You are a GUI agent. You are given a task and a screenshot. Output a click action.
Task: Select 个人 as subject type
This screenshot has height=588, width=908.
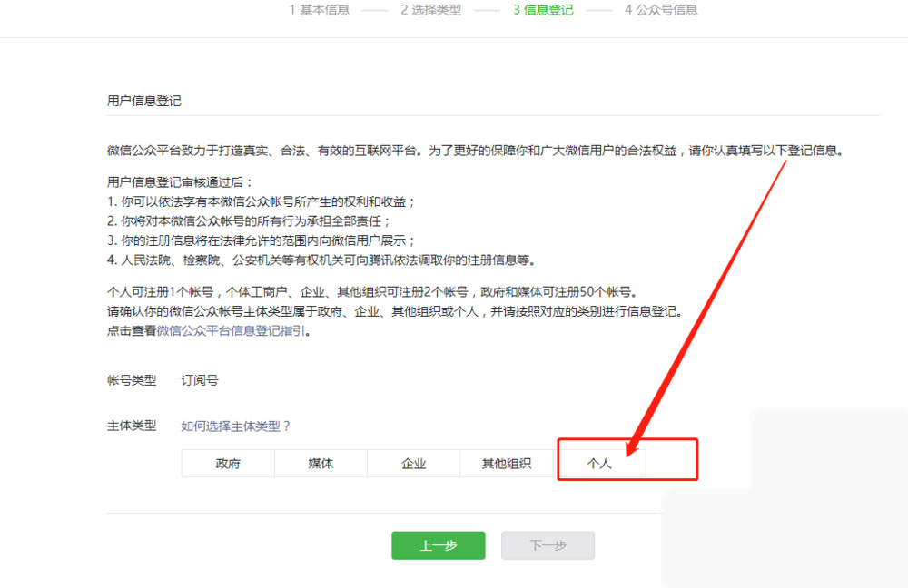click(601, 463)
